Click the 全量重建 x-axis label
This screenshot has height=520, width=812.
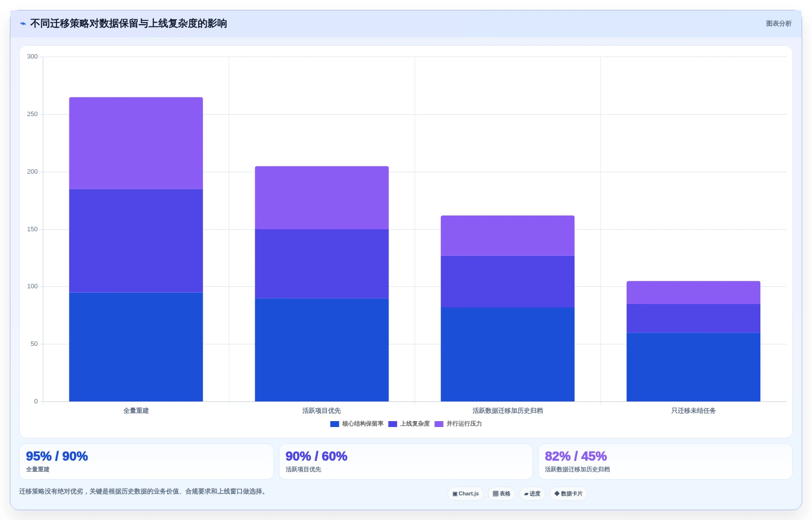coord(136,411)
